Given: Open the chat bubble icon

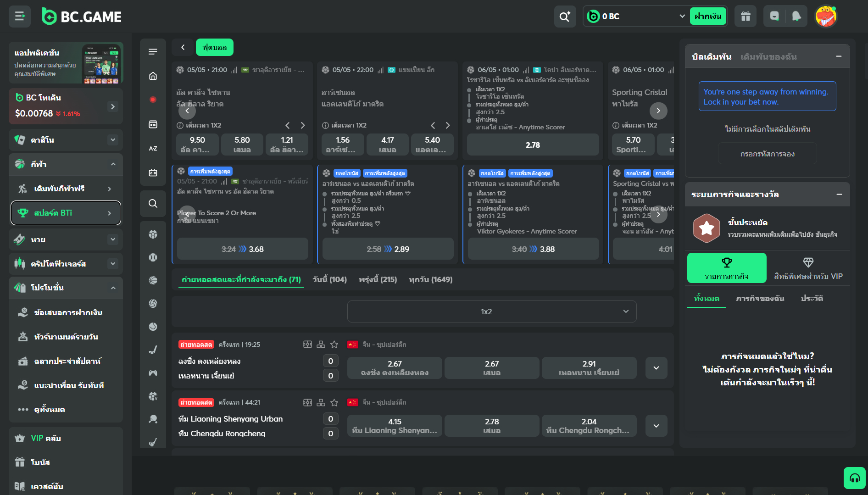Looking at the screenshot, I should 774,17.
